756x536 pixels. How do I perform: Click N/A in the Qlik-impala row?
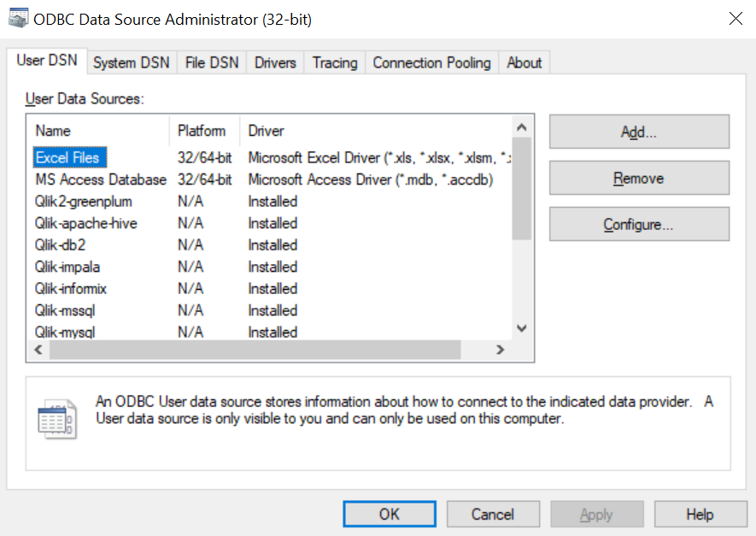coord(190,267)
